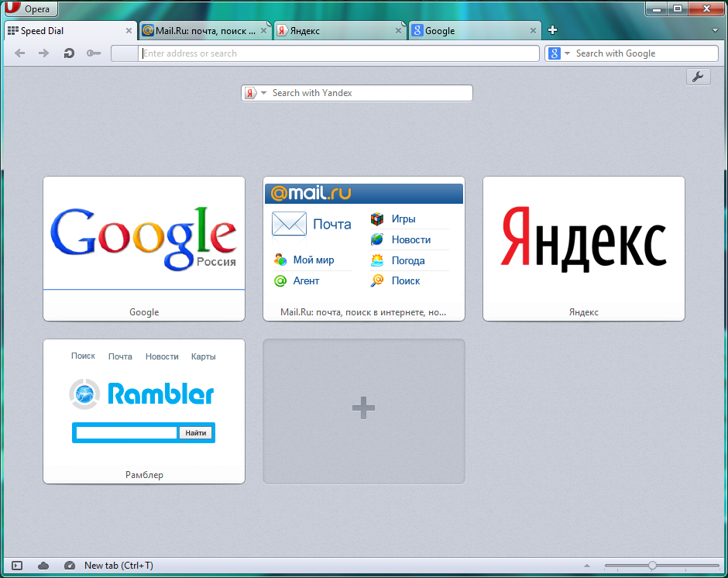Screen dimensions: 728x578
Task: Click the Google speed dial caption
Action: [144, 312]
